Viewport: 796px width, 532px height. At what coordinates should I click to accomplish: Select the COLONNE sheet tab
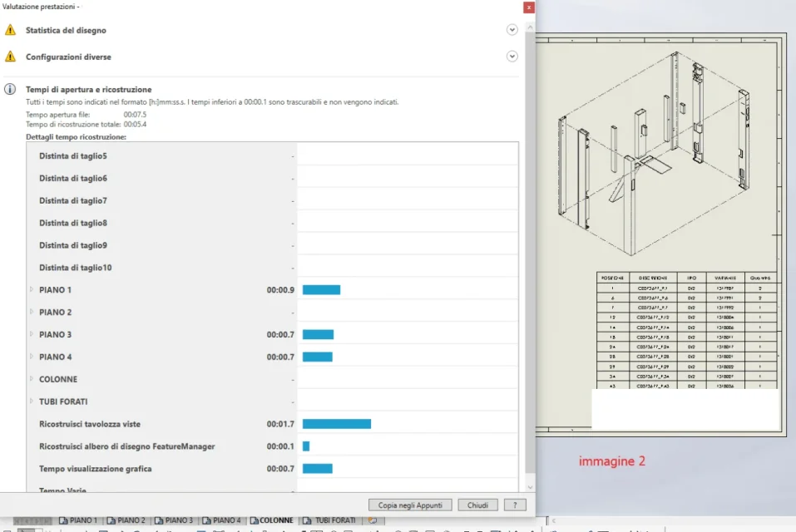(x=272, y=520)
